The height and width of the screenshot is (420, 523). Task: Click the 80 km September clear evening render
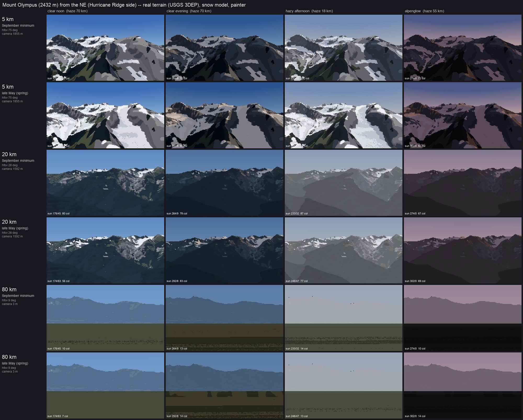tap(224, 318)
